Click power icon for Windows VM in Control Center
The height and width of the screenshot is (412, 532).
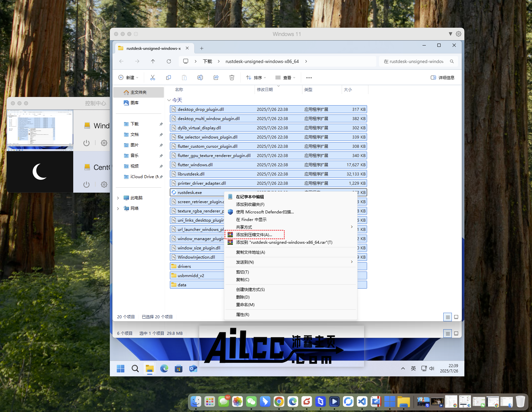[x=86, y=143]
